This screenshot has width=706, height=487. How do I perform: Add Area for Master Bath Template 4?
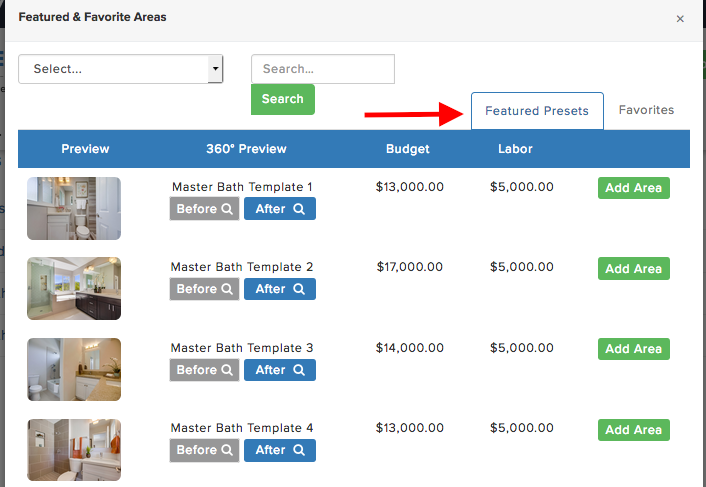(633, 430)
